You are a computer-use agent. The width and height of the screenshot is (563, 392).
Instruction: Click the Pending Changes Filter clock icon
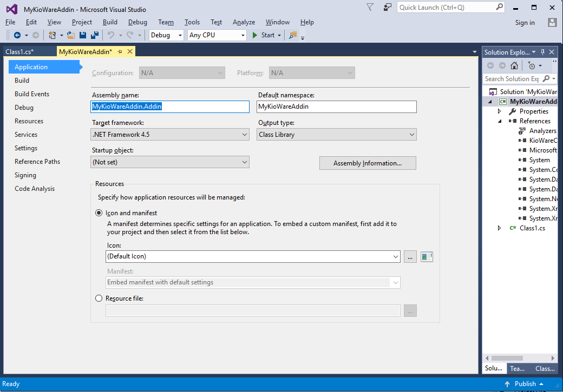pos(532,65)
